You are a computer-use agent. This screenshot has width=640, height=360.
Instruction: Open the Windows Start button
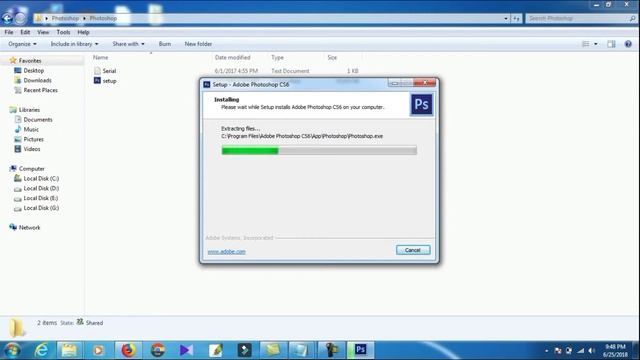coord(12,350)
